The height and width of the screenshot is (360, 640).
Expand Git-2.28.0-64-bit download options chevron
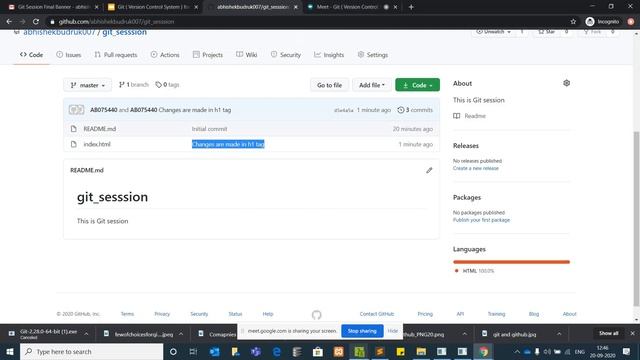click(87, 334)
